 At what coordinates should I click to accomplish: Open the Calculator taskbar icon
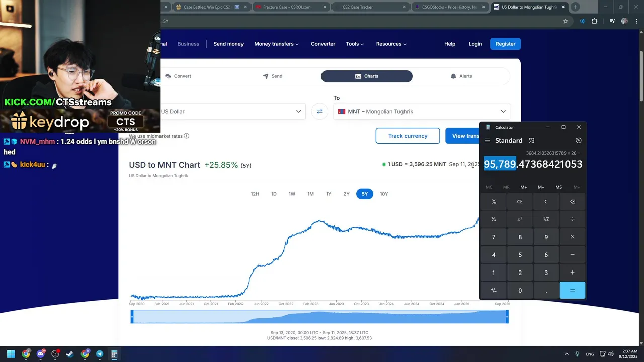114,354
